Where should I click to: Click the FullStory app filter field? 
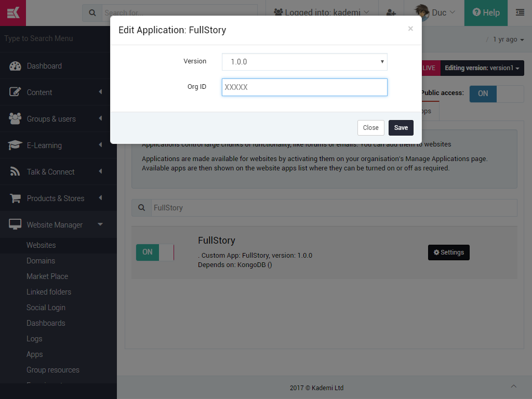(334, 208)
